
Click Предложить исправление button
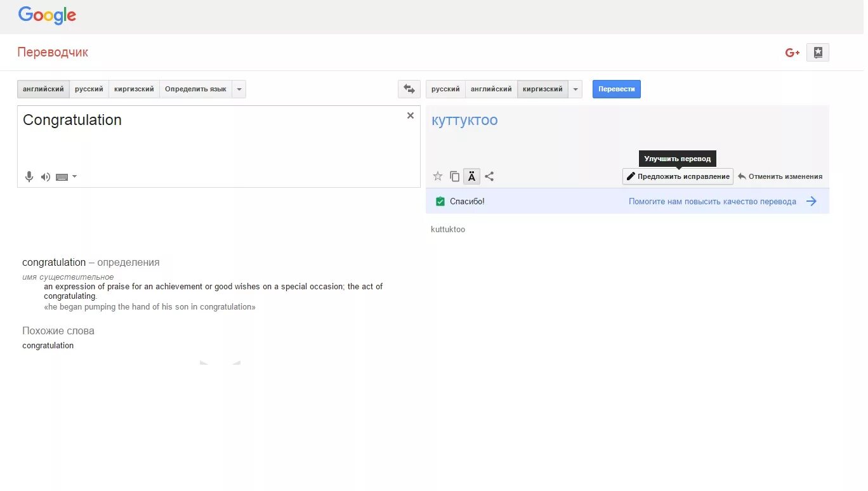coord(678,176)
